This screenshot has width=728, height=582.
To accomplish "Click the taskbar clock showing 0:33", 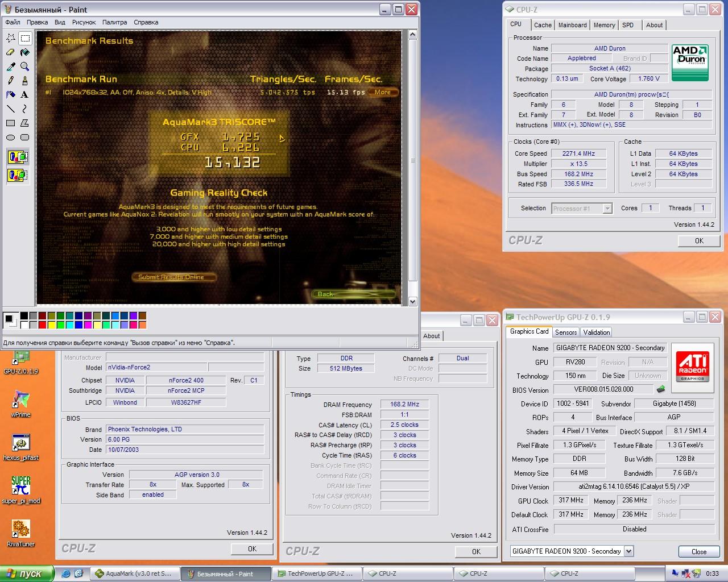I will point(712,573).
